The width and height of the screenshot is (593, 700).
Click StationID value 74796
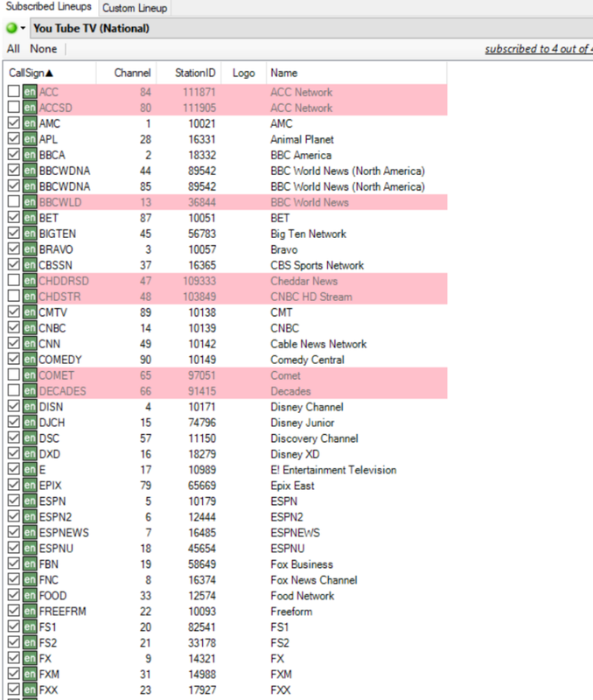tap(202, 423)
